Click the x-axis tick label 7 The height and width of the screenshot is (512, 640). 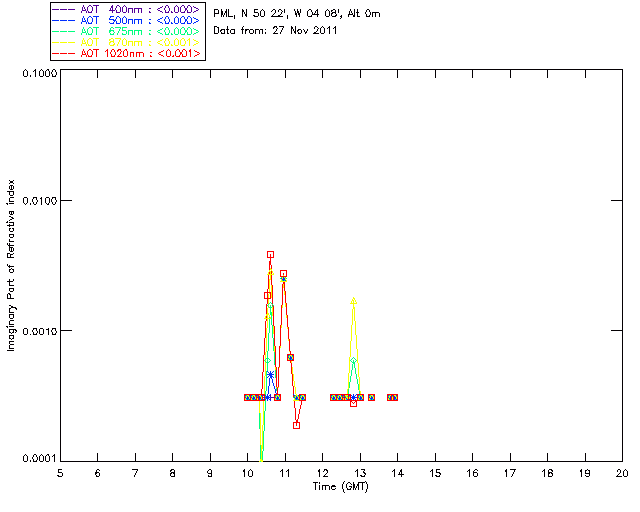(135, 473)
